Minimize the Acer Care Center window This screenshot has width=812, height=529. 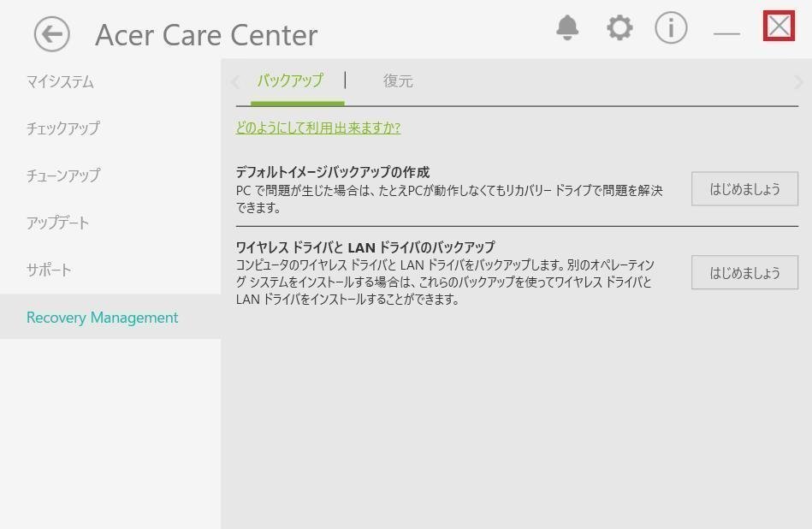coord(726,33)
